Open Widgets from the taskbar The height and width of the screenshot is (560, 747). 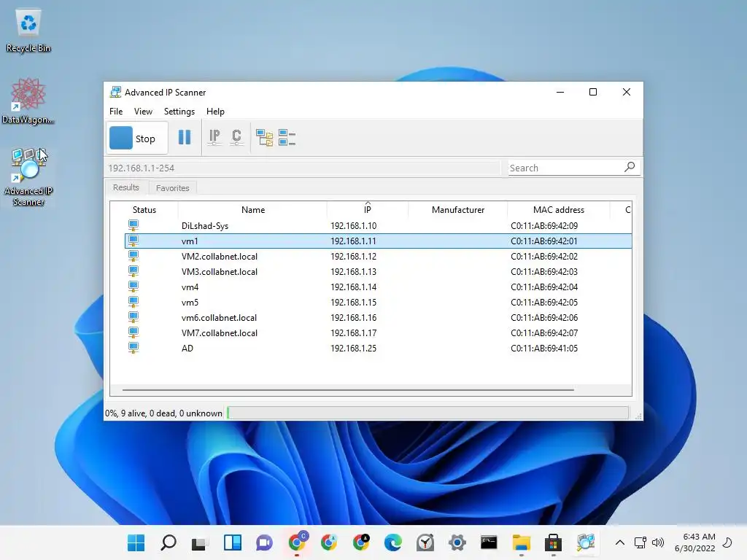pyautogui.click(x=233, y=542)
